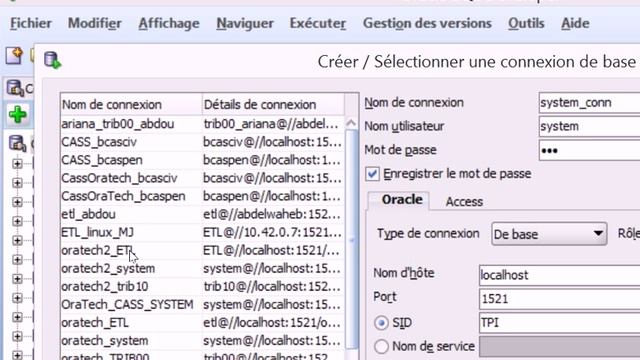Open the Exécuter menu
Viewport: 640px width, 360px height.
tap(318, 23)
